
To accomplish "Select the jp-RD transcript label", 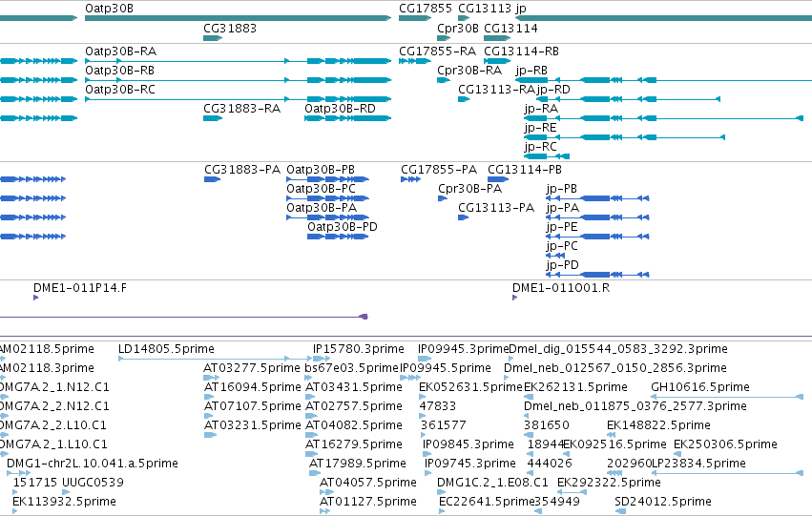I will (x=553, y=90).
